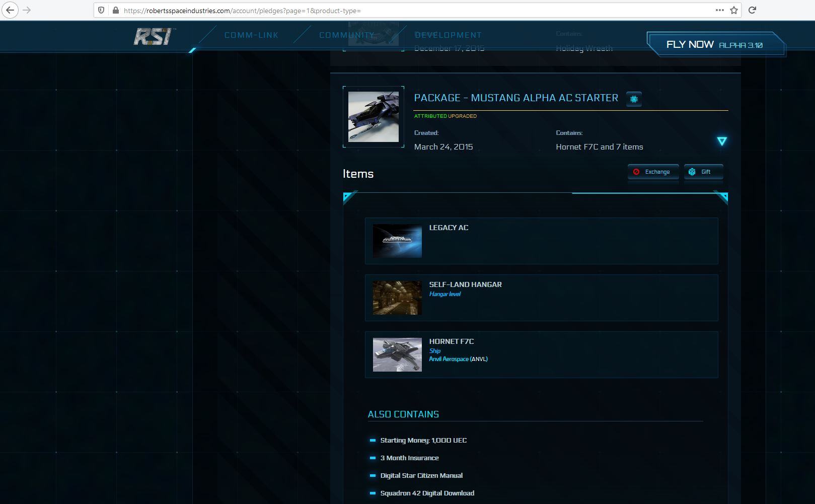Viewport: 815px width, 504px height.
Task: Click the March 24, 2015 creation date
Action: 443,147
